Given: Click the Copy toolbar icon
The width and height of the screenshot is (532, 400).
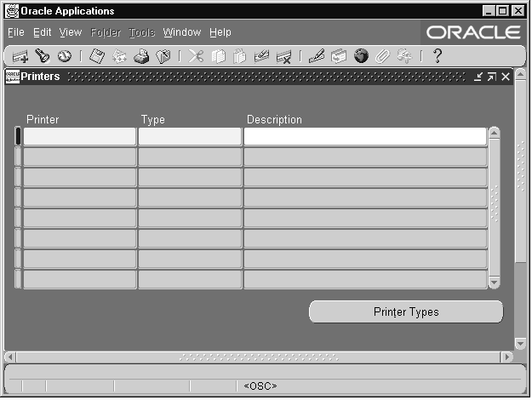Looking at the screenshot, I should (218, 56).
